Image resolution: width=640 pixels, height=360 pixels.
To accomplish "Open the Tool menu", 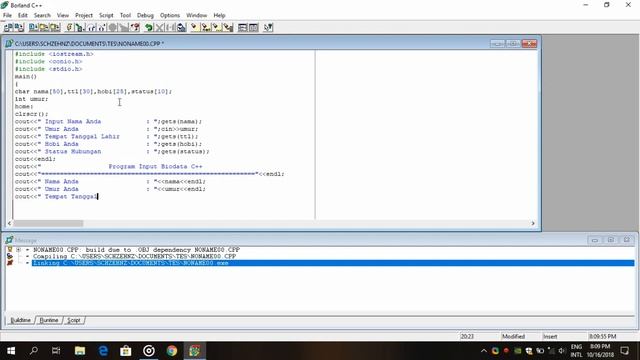I will [x=125, y=15].
